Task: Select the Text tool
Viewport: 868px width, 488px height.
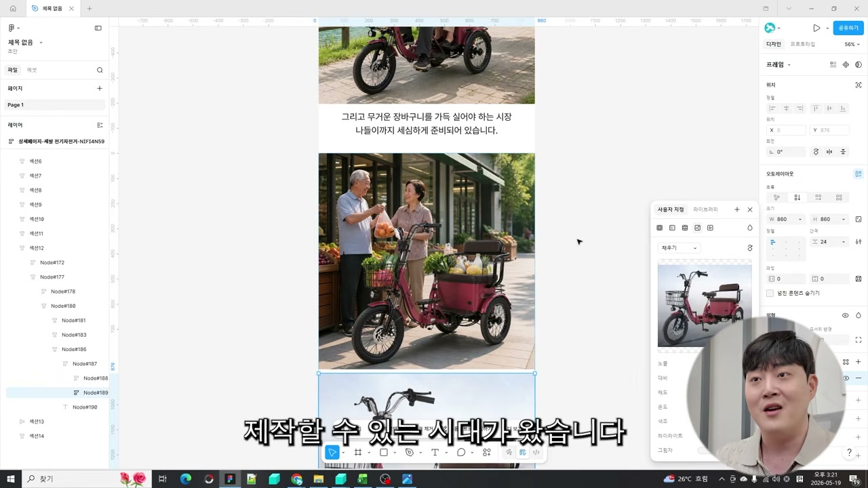Action: (x=435, y=452)
